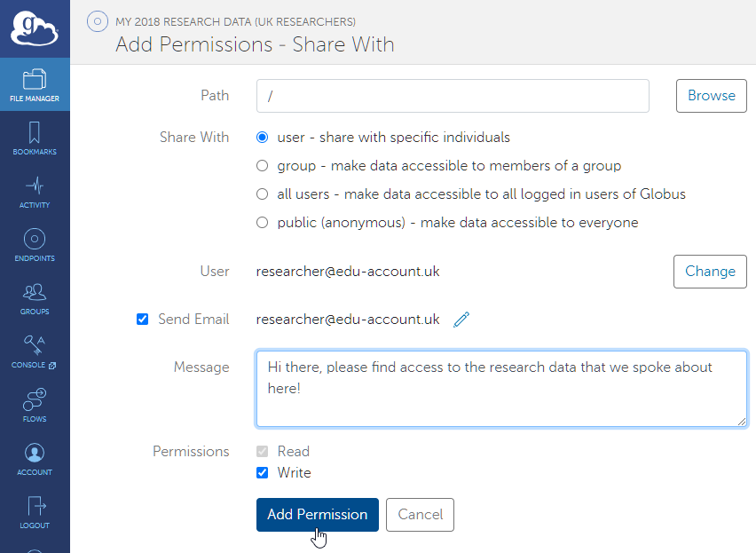Choose public (anonymous) sharing option

click(262, 223)
